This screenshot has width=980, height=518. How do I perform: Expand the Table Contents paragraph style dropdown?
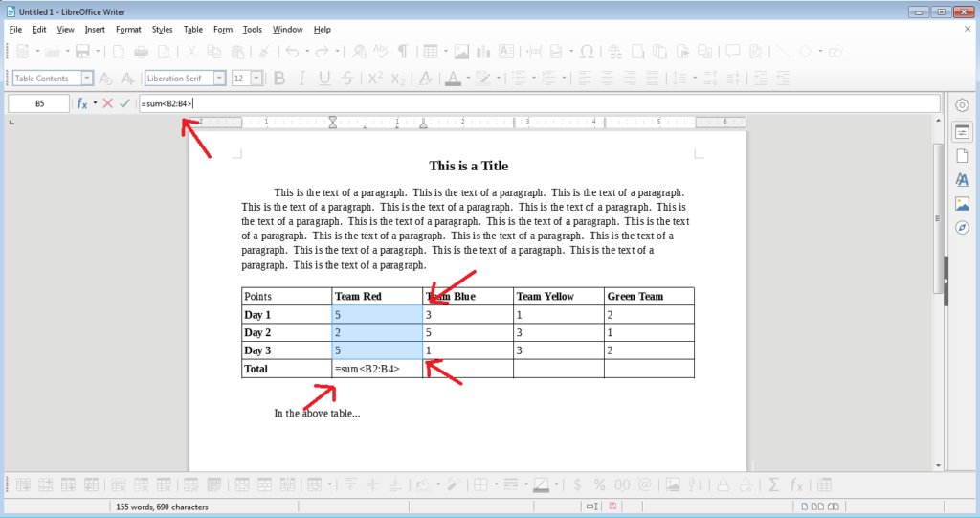[x=87, y=79]
